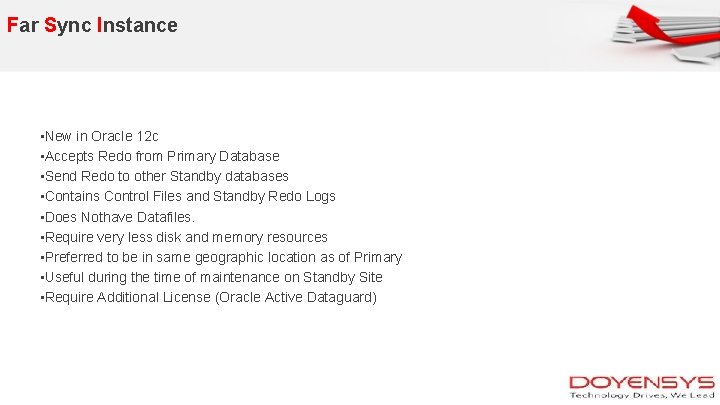Select the "Does Nothave Datafiles." bullet
Screen dimensions: 720x405
point(118,217)
